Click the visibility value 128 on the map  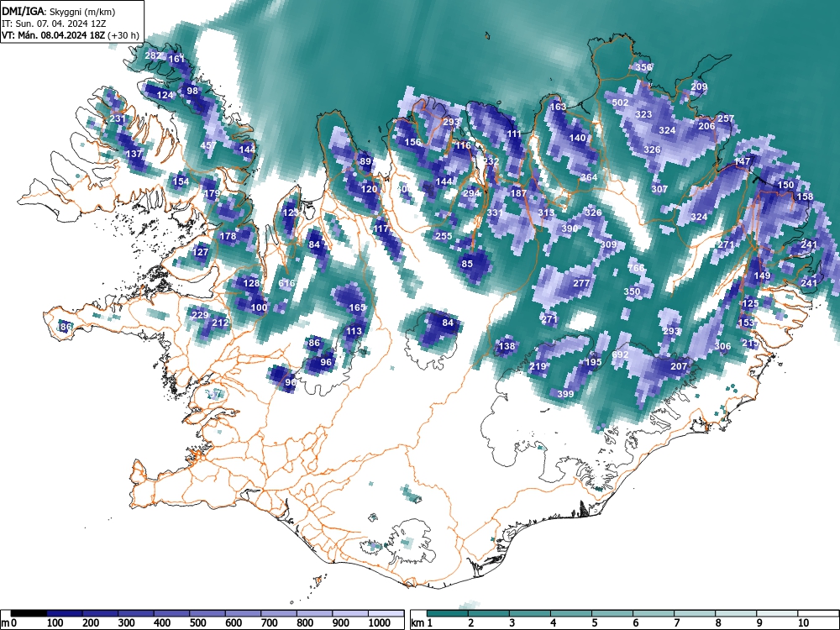pos(251,283)
